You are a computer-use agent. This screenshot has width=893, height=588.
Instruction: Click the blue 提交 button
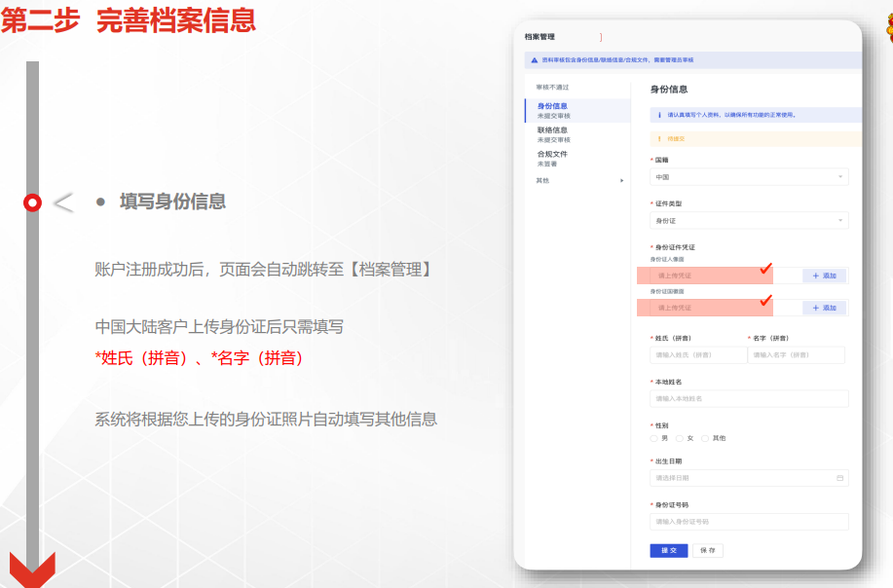point(669,550)
